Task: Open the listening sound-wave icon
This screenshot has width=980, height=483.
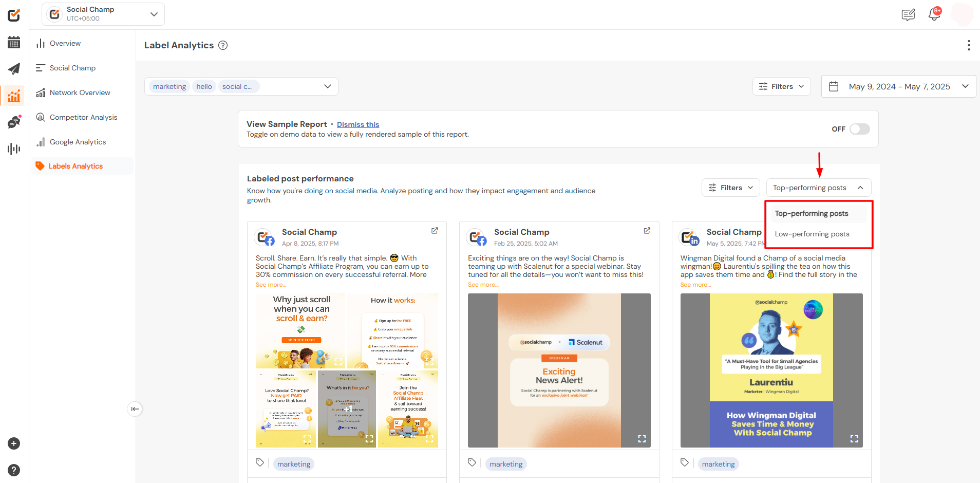Action: (14, 149)
